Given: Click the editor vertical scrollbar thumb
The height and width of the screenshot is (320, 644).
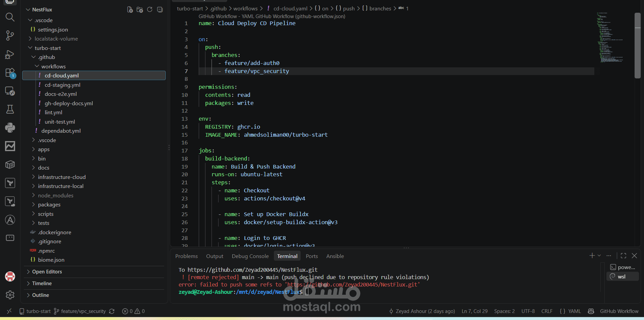Looking at the screenshot, I should (638, 45).
